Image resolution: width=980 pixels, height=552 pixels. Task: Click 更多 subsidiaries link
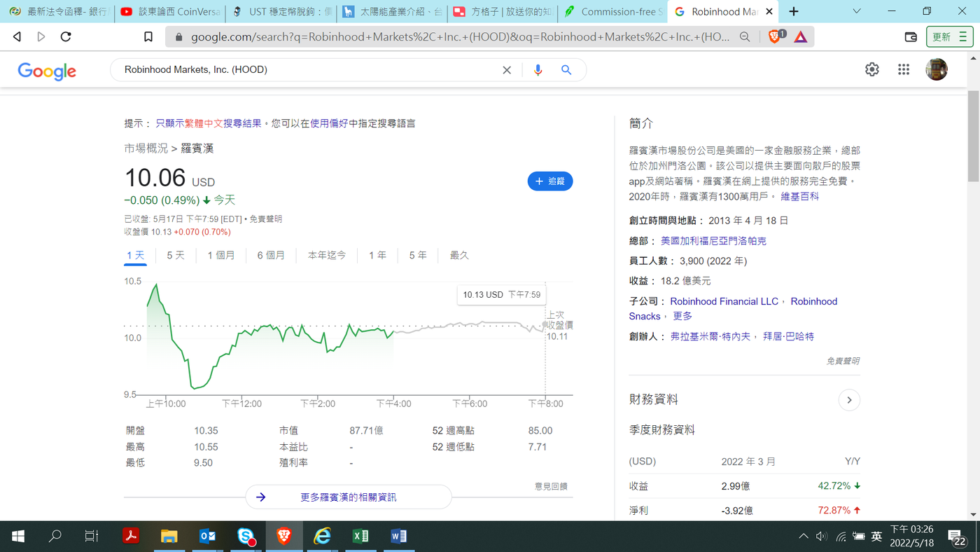tap(682, 317)
